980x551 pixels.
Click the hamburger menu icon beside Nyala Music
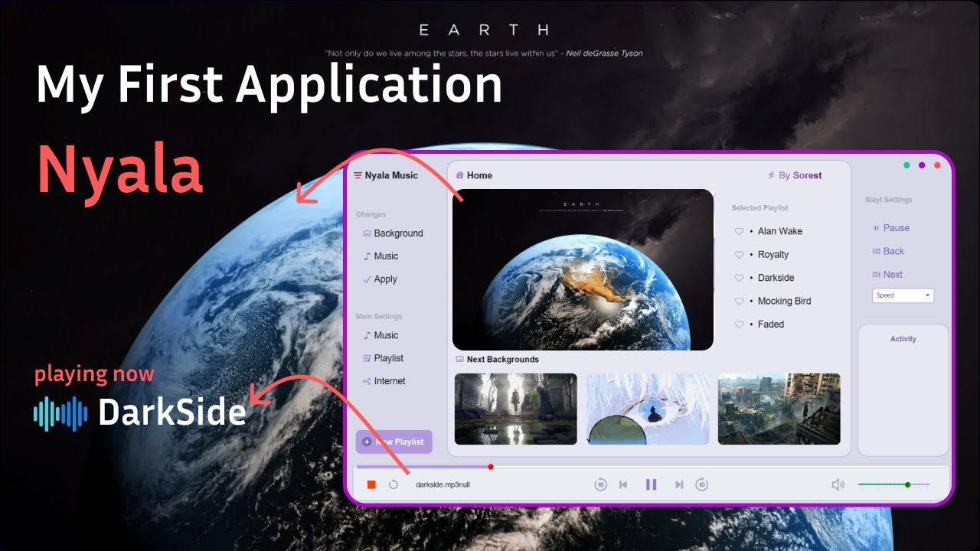358,175
